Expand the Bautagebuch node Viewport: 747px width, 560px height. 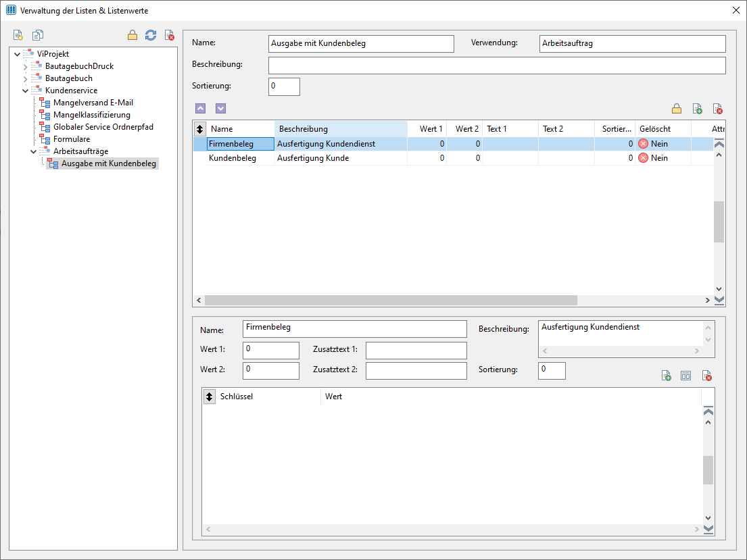pyautogui.click(x=26, y=78)
